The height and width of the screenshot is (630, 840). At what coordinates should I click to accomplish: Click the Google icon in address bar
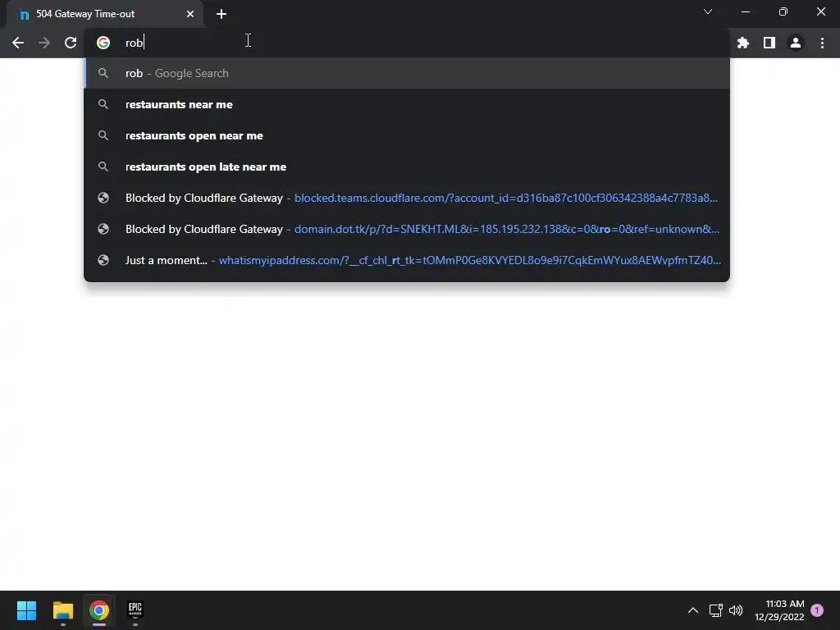click(x=103, y=43)
